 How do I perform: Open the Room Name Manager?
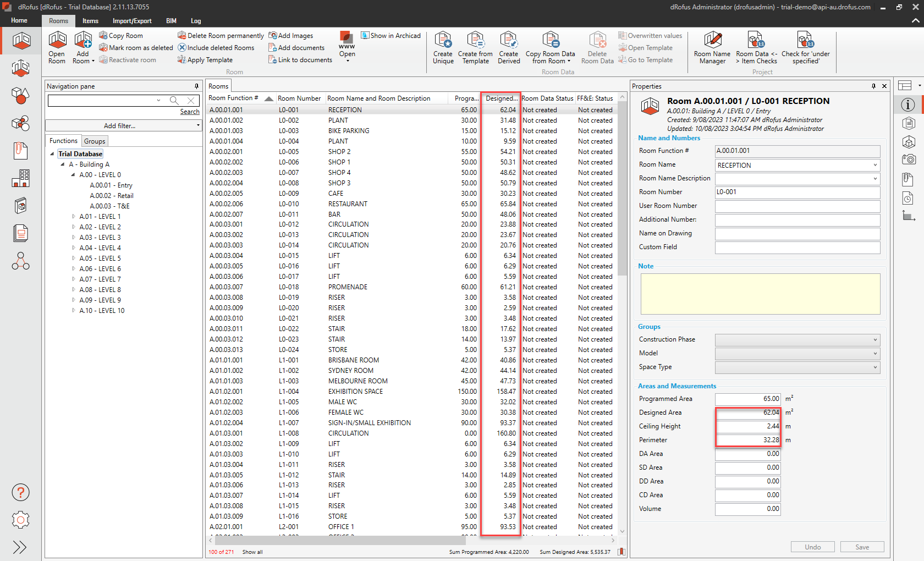pyautogui.click(x=712, y=48)
